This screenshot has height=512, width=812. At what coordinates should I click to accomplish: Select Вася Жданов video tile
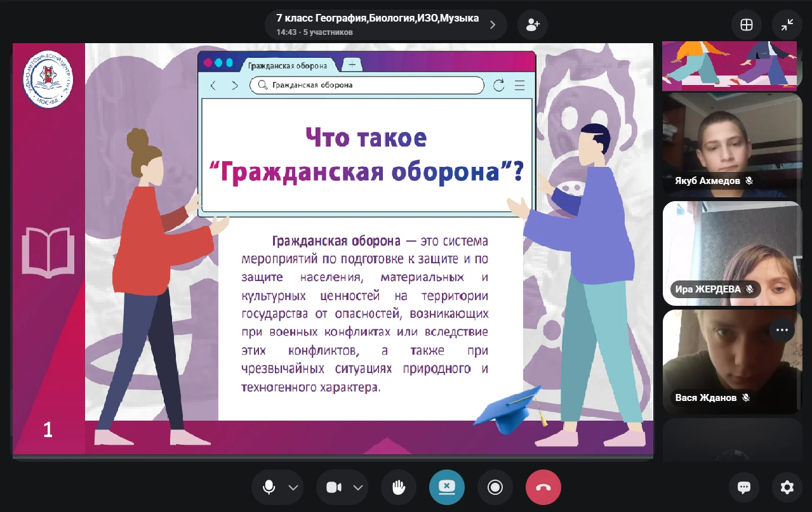pyautogui.click(x=732, y=362)
